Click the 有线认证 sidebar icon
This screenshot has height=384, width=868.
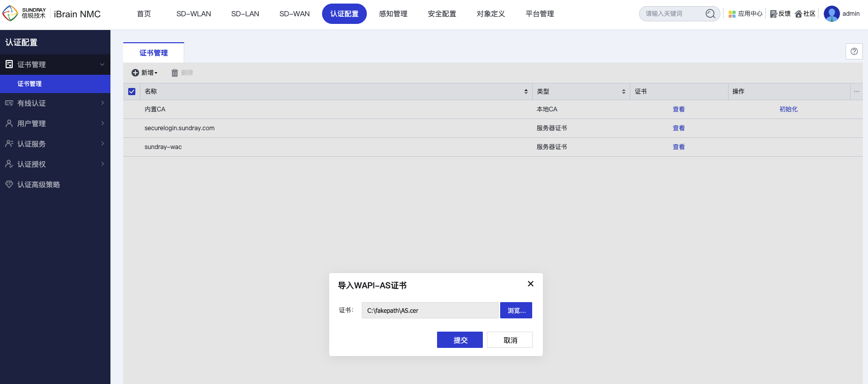[x=9, y=103]
